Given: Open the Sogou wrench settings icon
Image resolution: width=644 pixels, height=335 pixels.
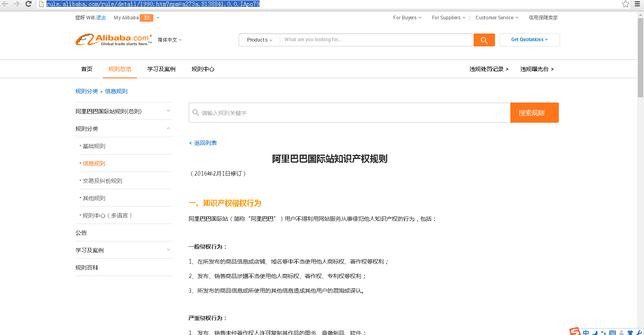Looking at the screenshot, I should pos(639,333).
